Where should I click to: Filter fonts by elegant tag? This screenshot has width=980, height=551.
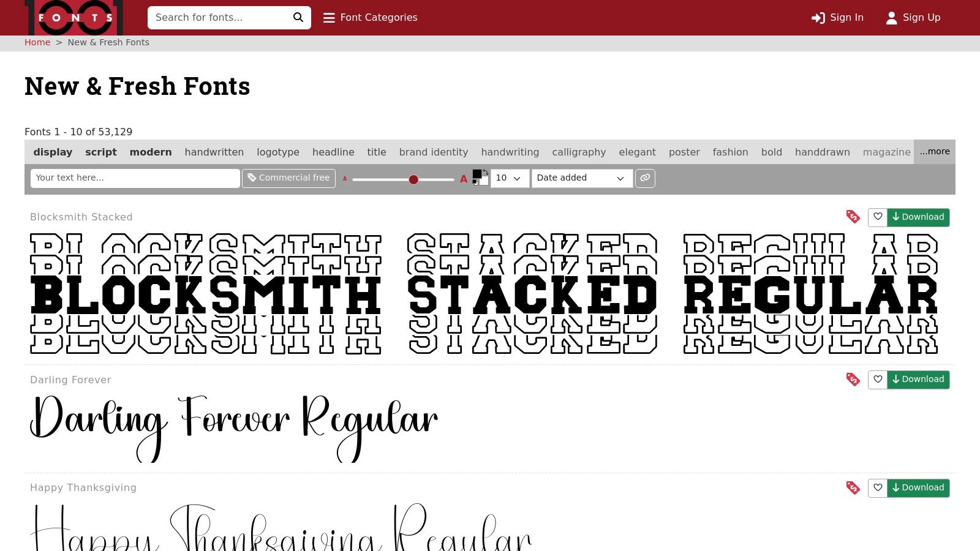point(637,152)
